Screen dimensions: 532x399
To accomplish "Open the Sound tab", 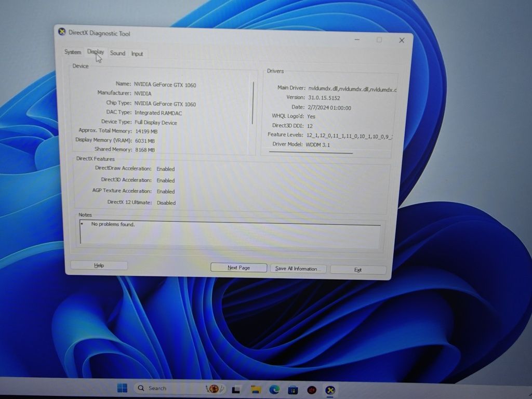I will (117, 53).
